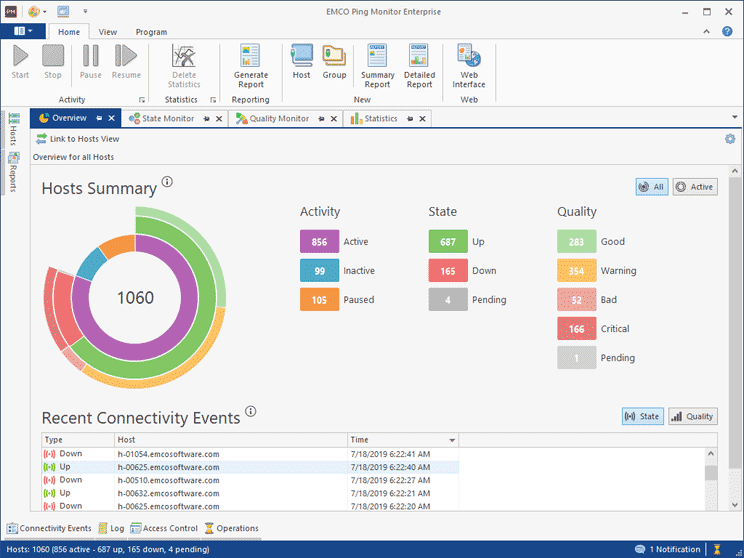The image size is (744, 558).
Task: Click Link to Hosts View
Action: tap(78, 139)
